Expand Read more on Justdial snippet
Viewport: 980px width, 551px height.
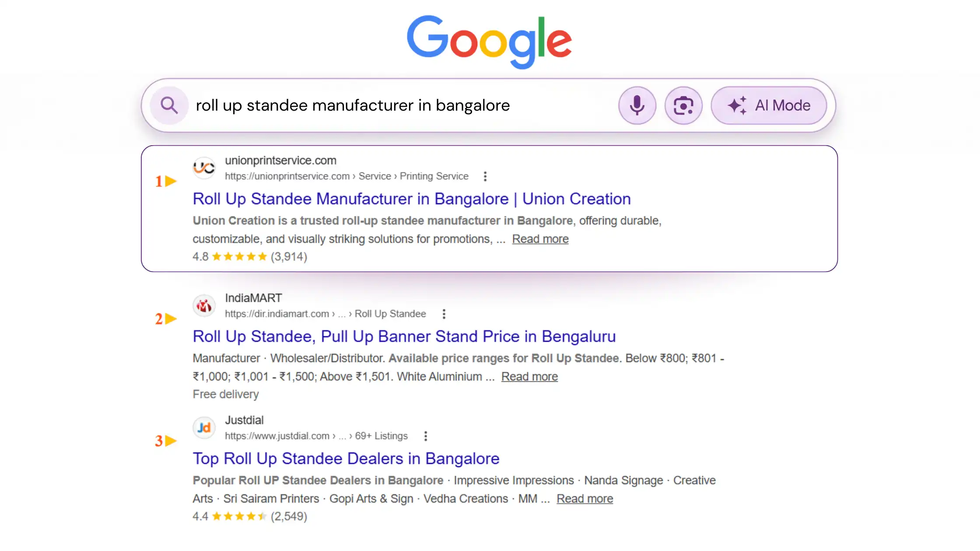click(x=584, y=499)
